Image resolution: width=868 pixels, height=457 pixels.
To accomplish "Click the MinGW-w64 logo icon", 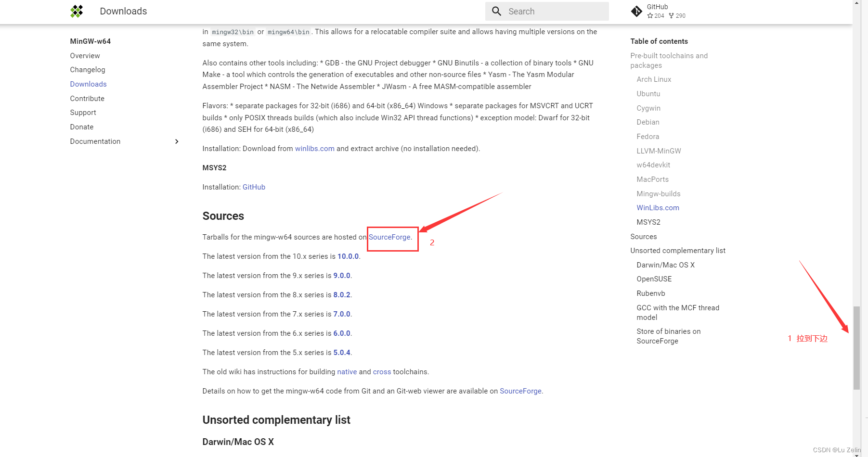I will tap(77, 11).
